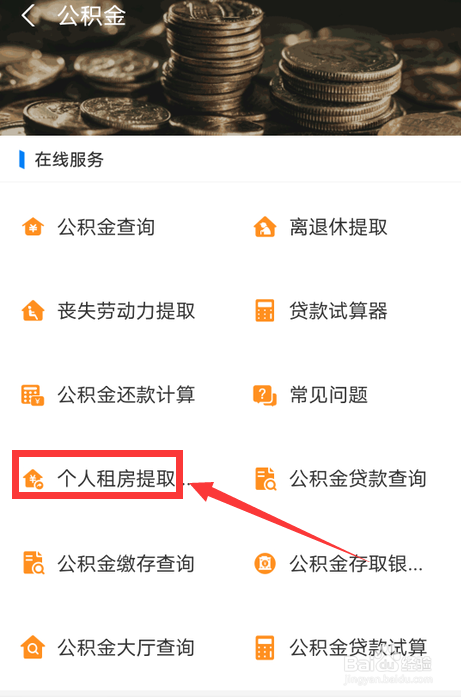
Task: Open 公积金贷款查询 label
Action: click(x=358, y=479)
